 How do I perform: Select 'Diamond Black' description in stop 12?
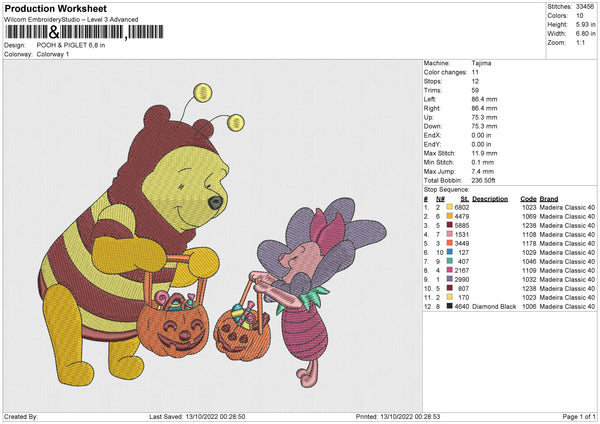[x=494, y=307]
